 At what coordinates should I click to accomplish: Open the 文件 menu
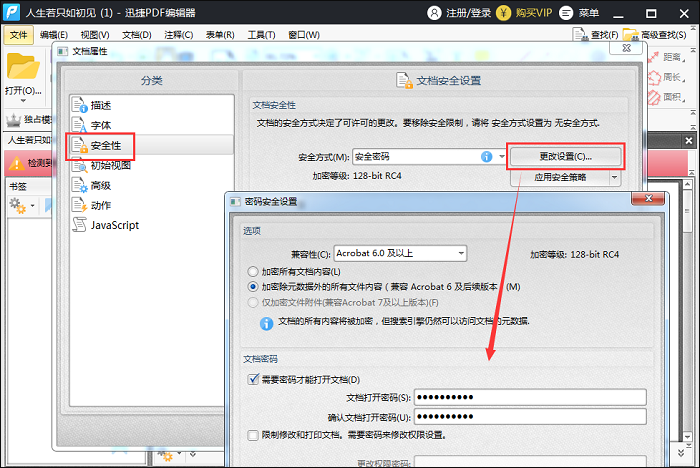[x=18, y=35]
